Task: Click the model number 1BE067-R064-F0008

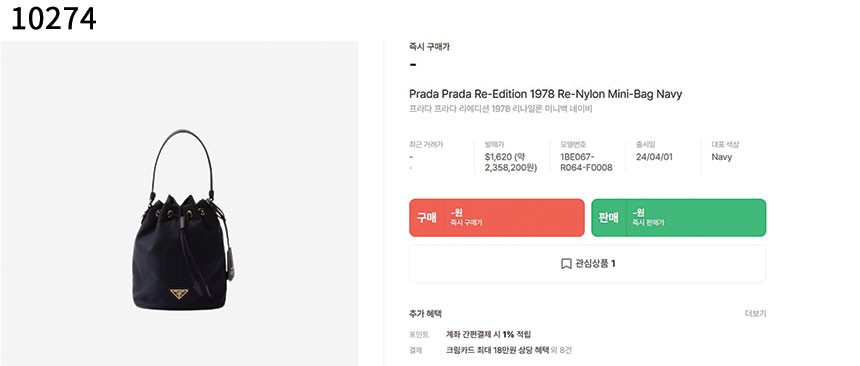Action: click(586, 162)
